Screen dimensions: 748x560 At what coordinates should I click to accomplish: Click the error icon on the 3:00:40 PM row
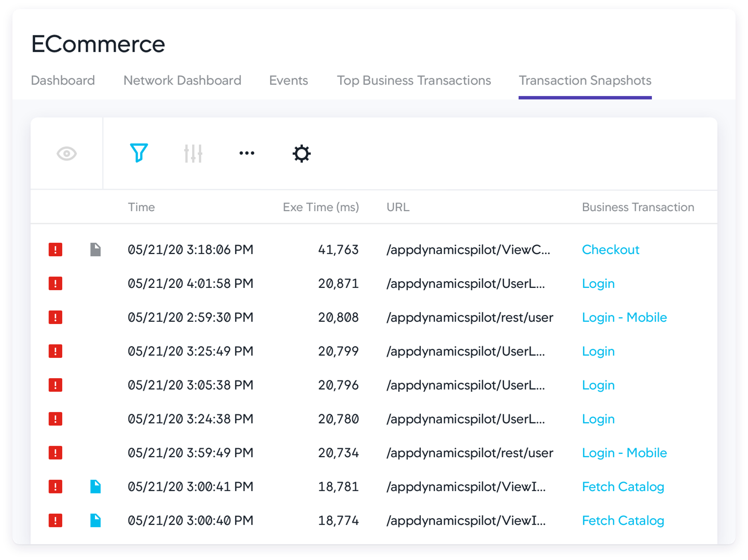pos(55,520)
